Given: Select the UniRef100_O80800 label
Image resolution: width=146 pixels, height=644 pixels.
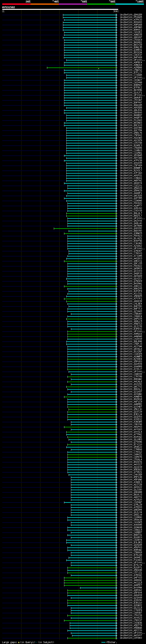Looking at the screenshot, I should click(x=131, y=112).
